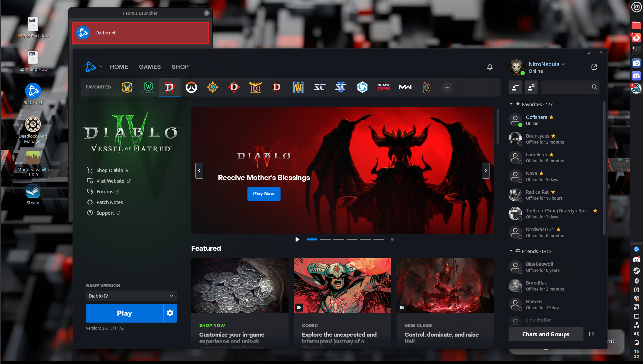Switch to the GAMES tab

(150, 67)
